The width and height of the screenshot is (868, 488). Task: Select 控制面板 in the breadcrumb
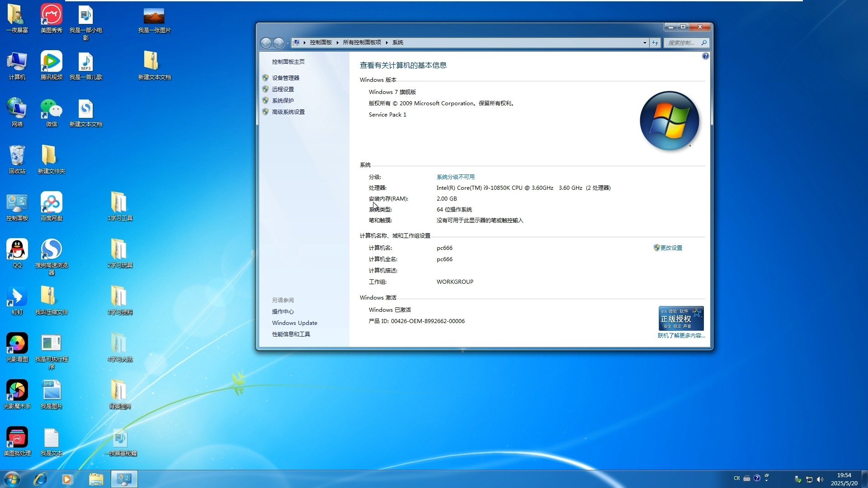point(321,42)
